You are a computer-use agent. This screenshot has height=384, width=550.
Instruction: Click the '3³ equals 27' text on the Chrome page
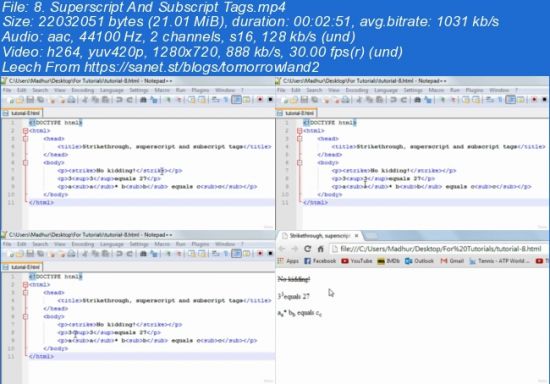[294, 296]
